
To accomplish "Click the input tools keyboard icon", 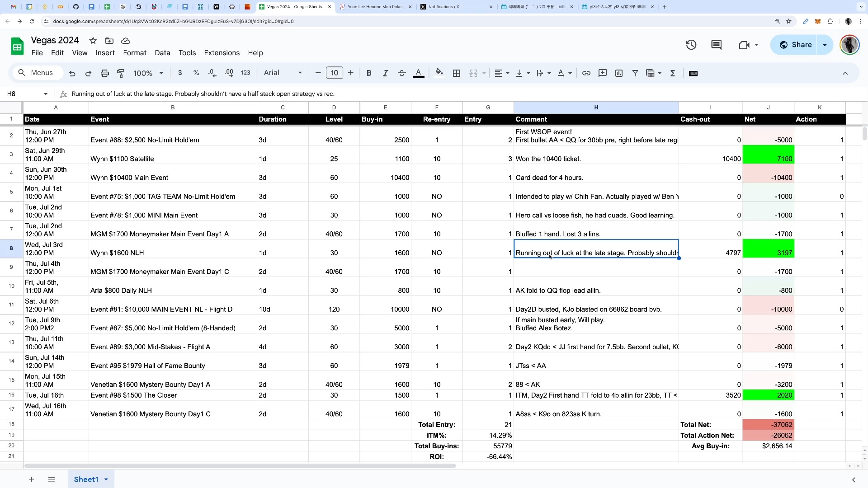I will click(693, 73).
